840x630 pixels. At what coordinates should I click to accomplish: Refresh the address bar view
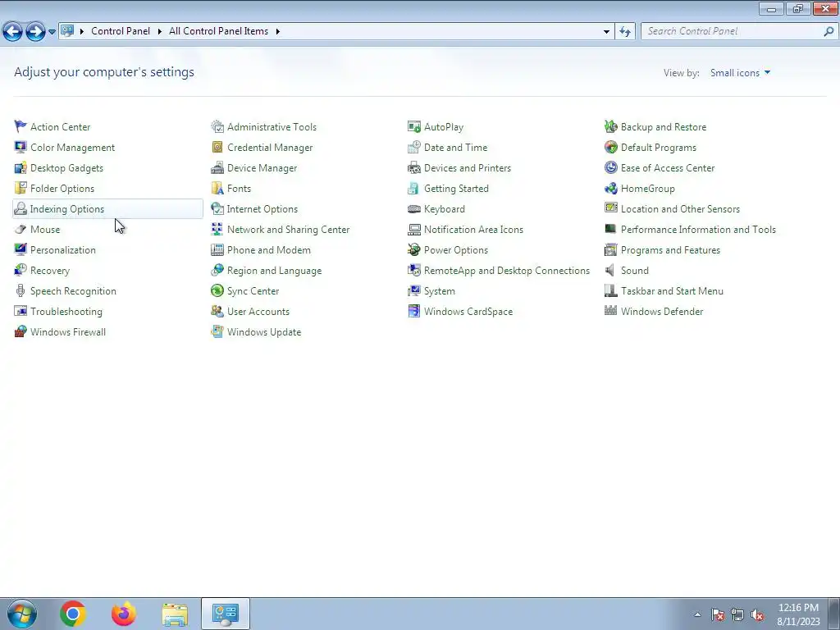[x=624, y=32]
